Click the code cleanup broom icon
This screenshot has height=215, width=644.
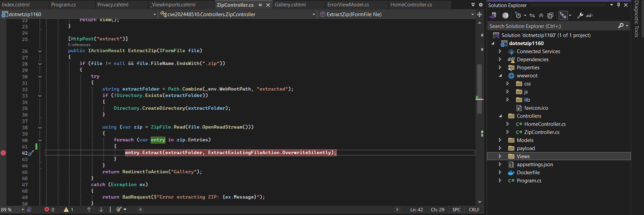(119, 210)
